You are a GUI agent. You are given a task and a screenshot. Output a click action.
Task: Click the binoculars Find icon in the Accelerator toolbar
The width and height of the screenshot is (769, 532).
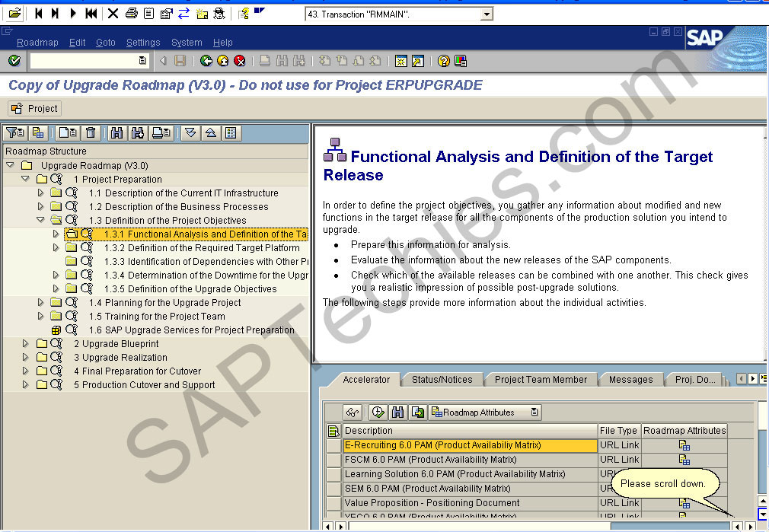(x=397, y=413)
